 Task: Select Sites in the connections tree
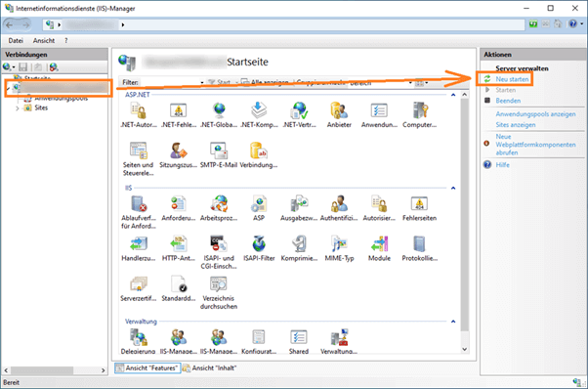click(41, 108)
